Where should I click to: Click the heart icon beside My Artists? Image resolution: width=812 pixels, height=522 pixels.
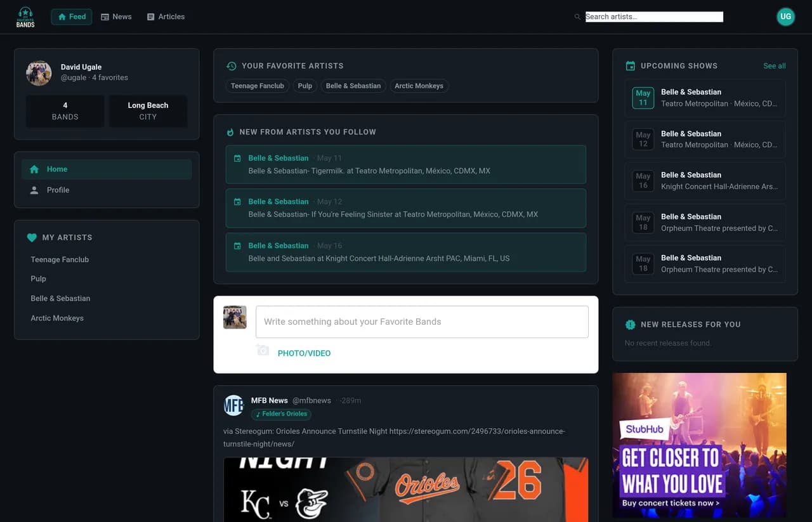pos(32,238)
